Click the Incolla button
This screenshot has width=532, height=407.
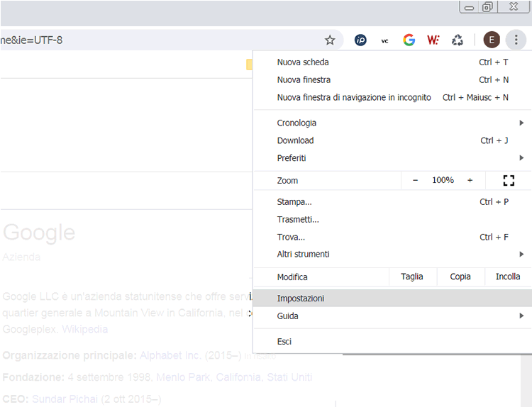pyautogui.click(x=508, y=277)
